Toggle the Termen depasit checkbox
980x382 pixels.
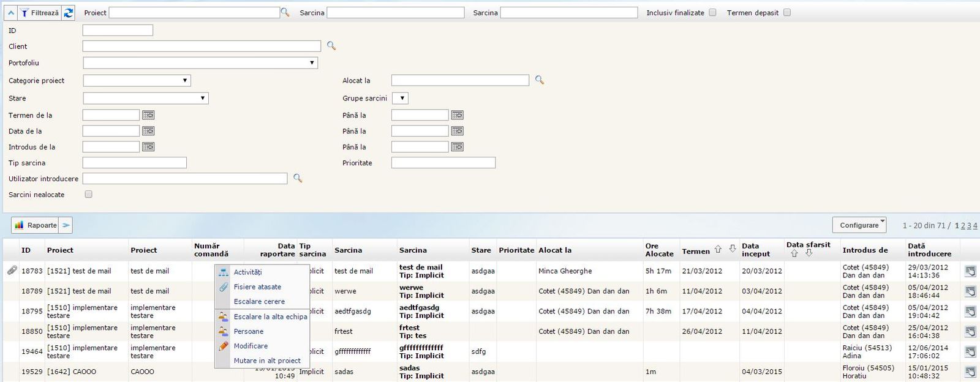click(787, 12)
